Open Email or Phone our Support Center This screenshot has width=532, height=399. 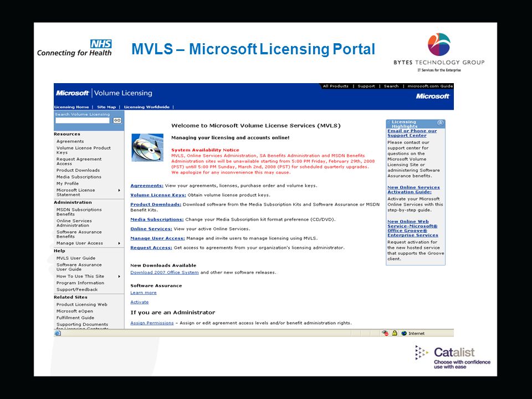[412, 133]
